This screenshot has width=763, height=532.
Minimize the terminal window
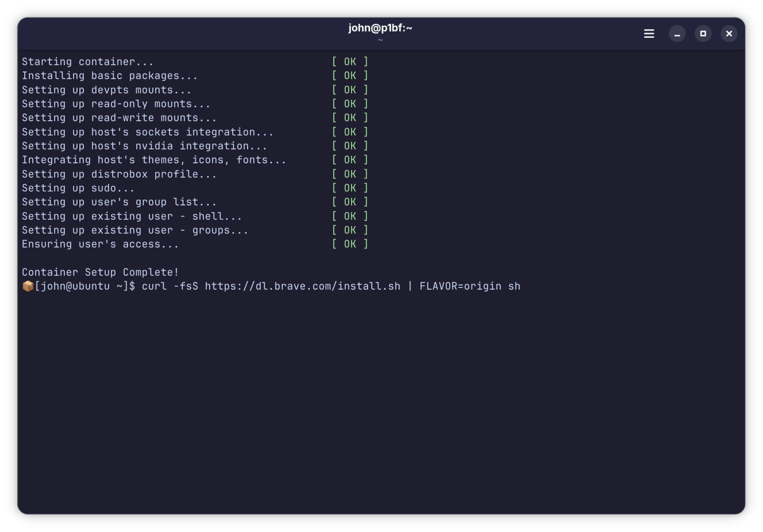(x=677, y=34)
